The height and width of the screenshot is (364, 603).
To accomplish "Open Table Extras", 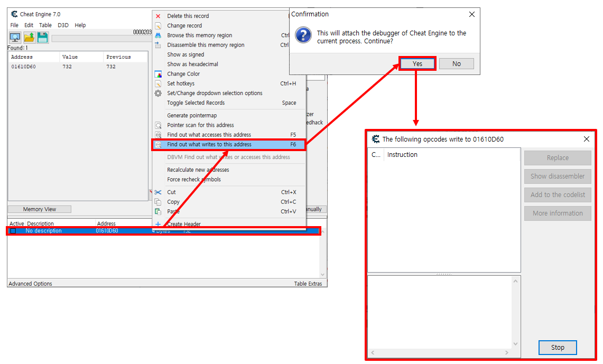I will coord(308,284).
